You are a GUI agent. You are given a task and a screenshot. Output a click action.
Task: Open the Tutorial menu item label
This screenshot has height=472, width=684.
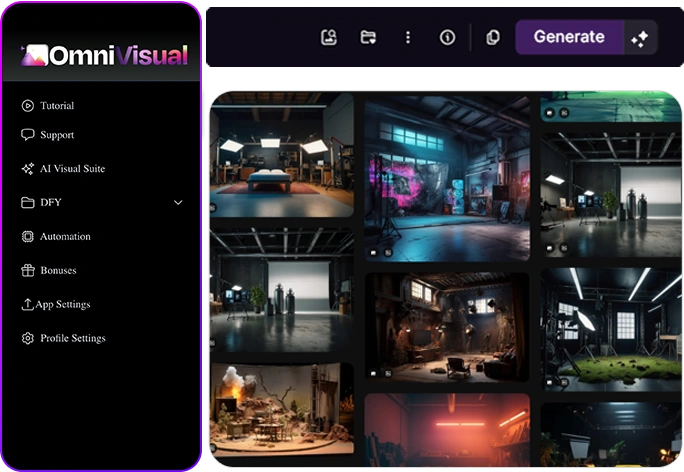(57, 106)
